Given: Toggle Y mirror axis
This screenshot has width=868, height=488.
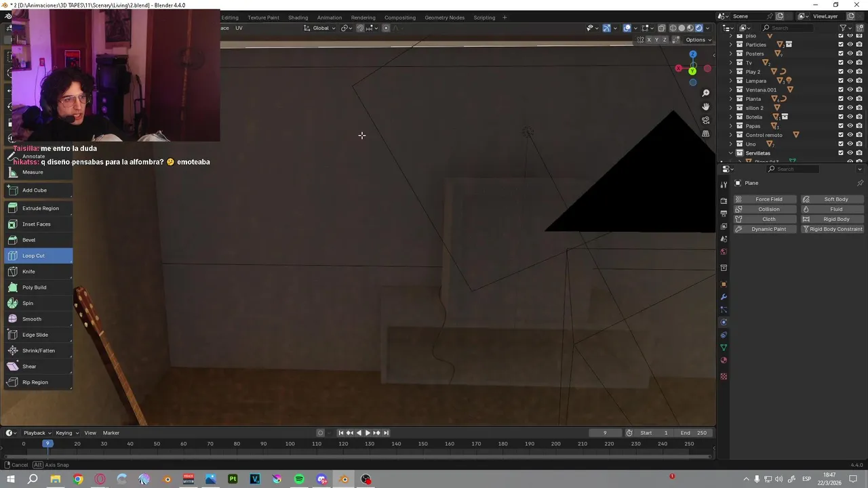Looking at the screenshot, I should pyautogui.click(x=658, y=40).
